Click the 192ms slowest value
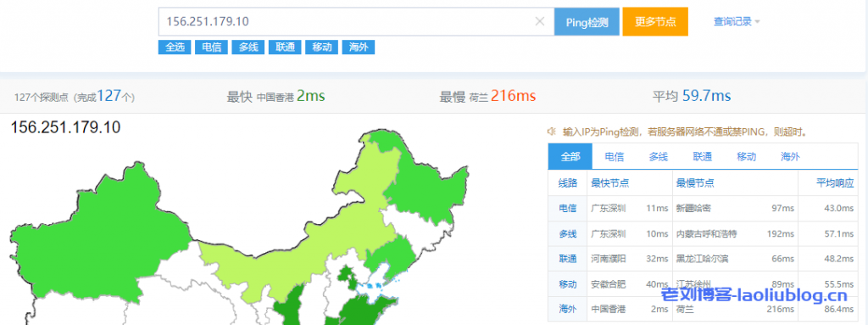Screen dimensions: 868x325 pyautogui.click(x=781, y=234)
